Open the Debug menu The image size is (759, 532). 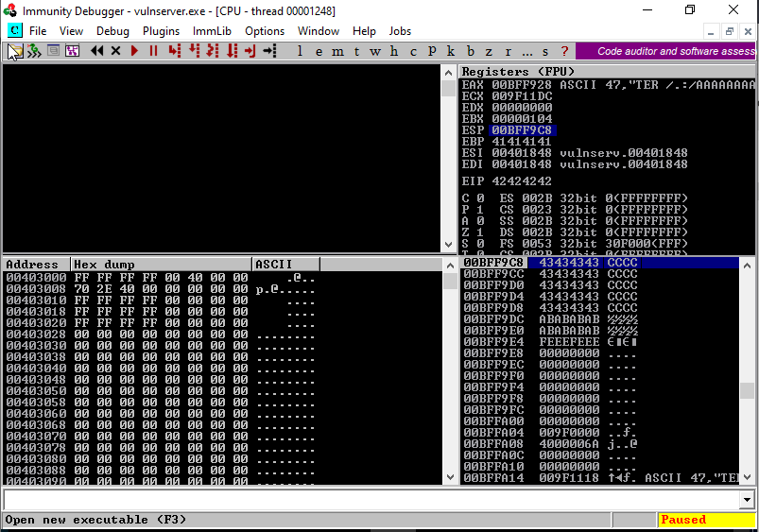(x=113, y=31)
